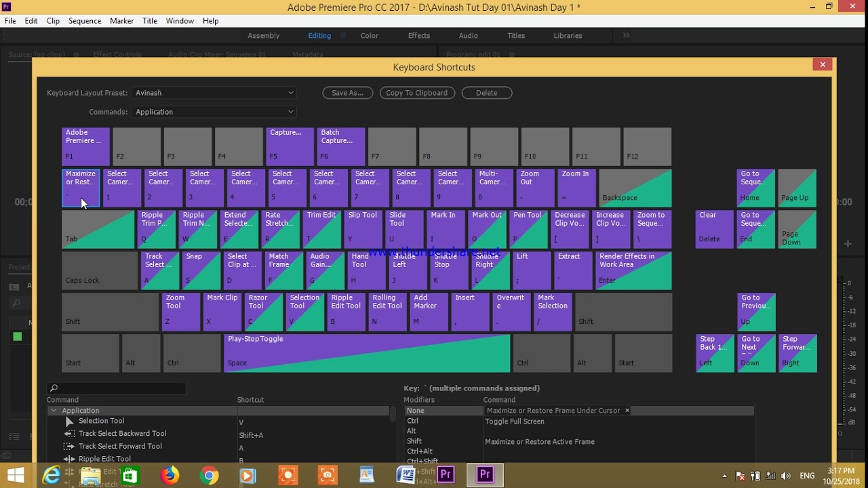The width and height of the screenshot is (868, 488).
Task: Expand the workspace overflow chevrons
Action: (x=626, y=35)
